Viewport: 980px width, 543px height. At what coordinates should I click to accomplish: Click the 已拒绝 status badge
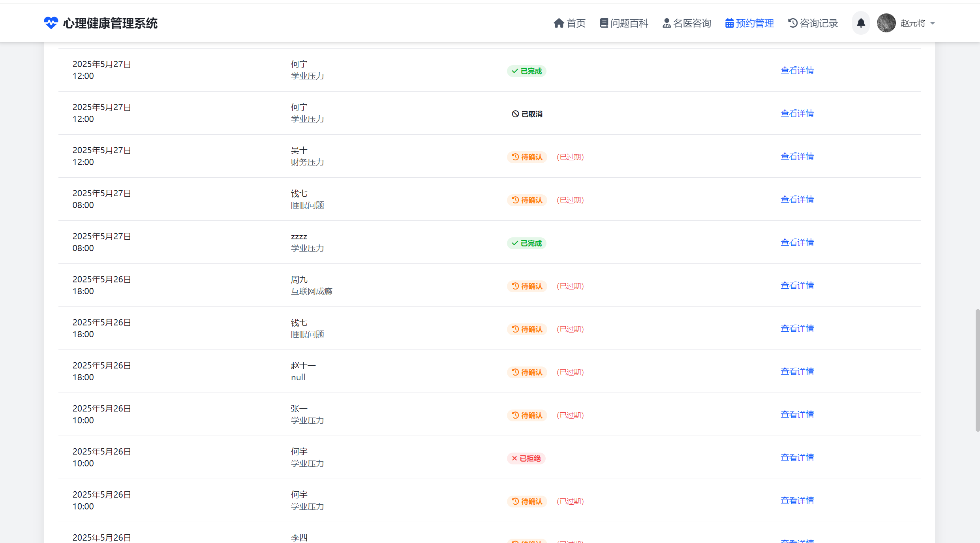tap(526, 458)
